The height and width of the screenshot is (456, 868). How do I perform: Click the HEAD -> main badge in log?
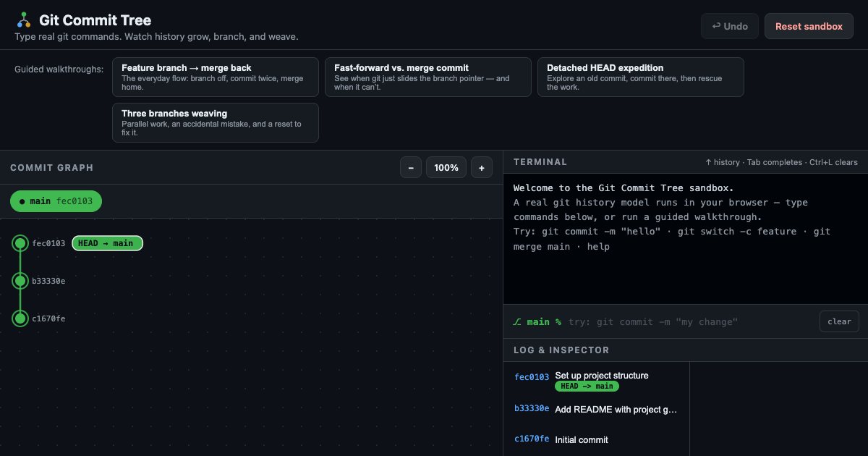[587, 387]
